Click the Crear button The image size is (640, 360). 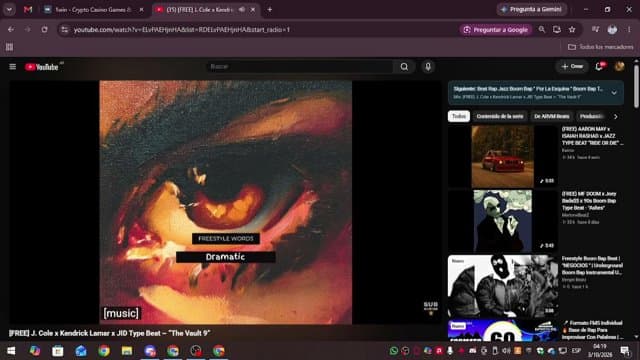pos(572,67)
